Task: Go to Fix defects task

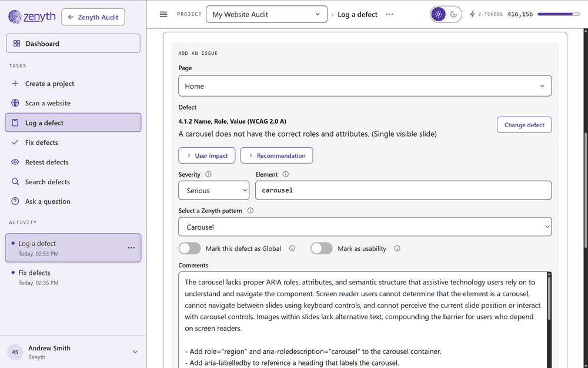Action: pyautogui.click(x=73, y=142)
